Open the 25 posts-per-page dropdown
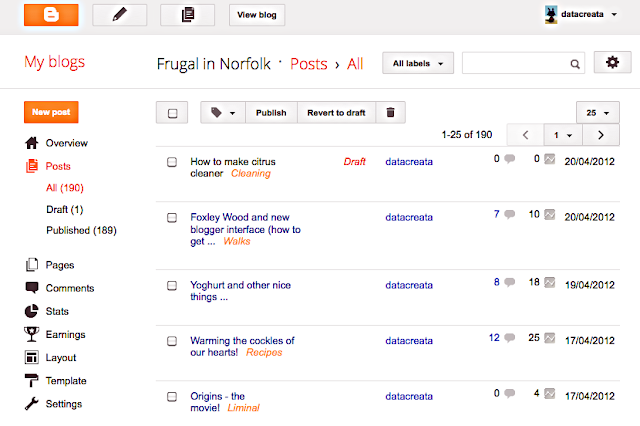 [598, 111]
